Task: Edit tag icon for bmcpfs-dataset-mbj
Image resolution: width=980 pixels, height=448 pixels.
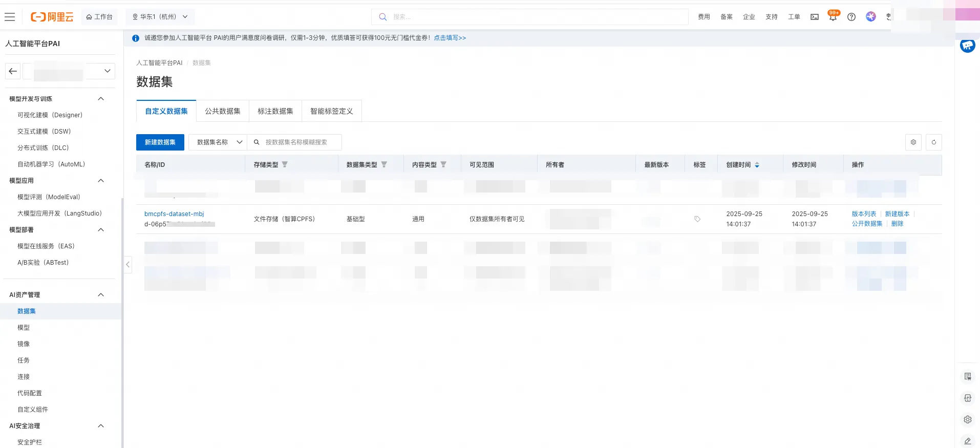Action: click(x=697, y=219)
